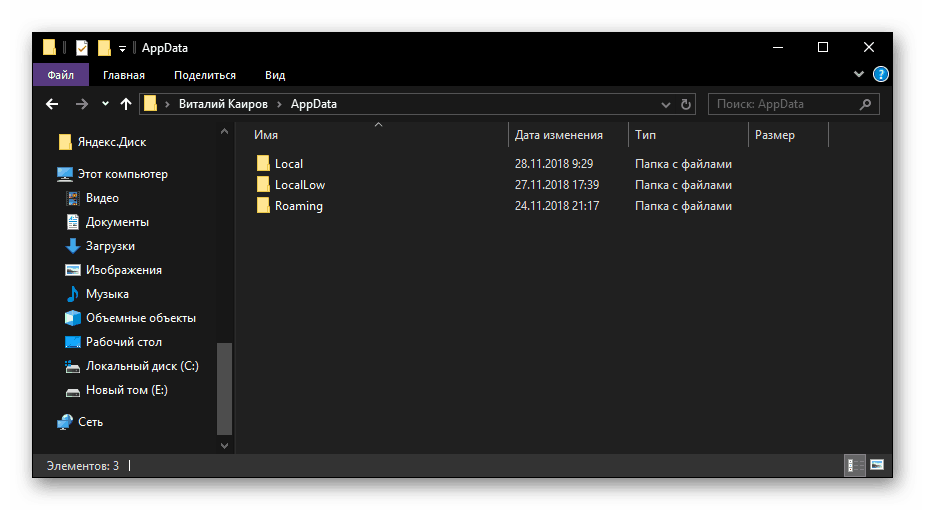Image resolution: width=925 pixels, height=510 pixels.
Task: Open the Файл menu tab
Action: coord(60,75)
